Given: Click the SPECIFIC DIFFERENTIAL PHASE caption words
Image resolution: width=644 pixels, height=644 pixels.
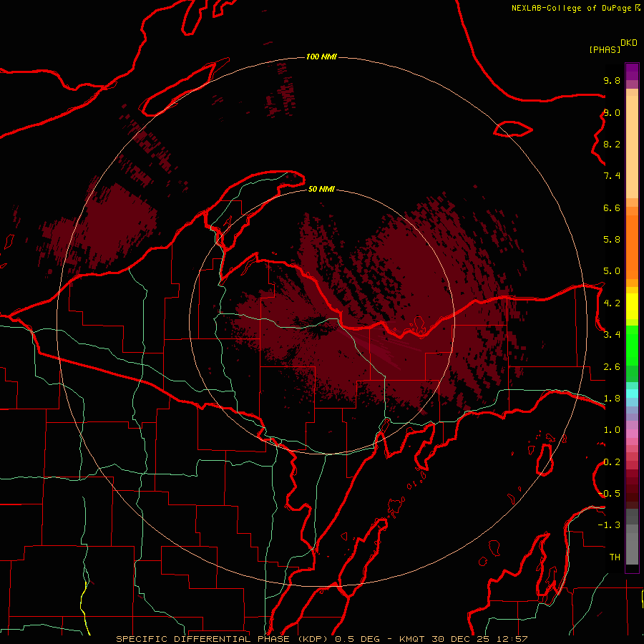Looking at the screenshot, I should [203, 639].
